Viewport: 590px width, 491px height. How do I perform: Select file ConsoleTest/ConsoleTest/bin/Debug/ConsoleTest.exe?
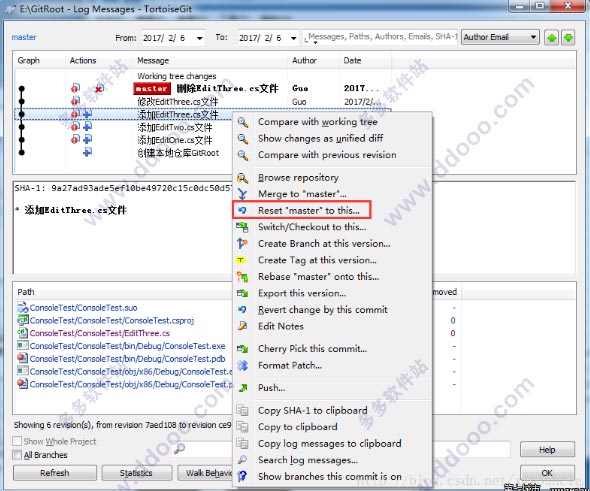[x=127, y=346]
